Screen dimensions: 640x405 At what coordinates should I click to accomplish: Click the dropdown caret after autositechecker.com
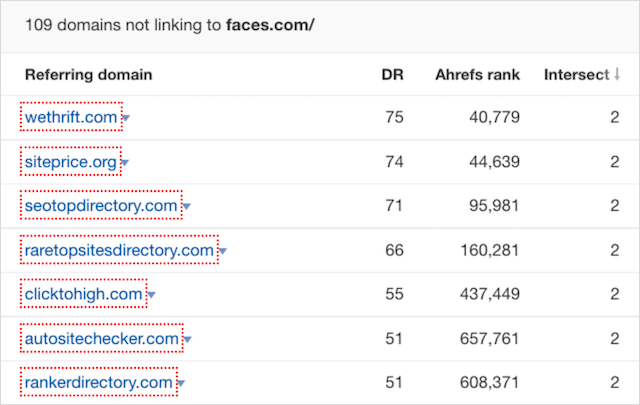click(x=187, y=340)
